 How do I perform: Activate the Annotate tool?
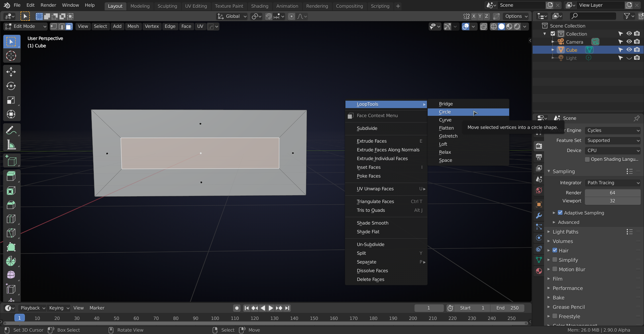[11, 130]
